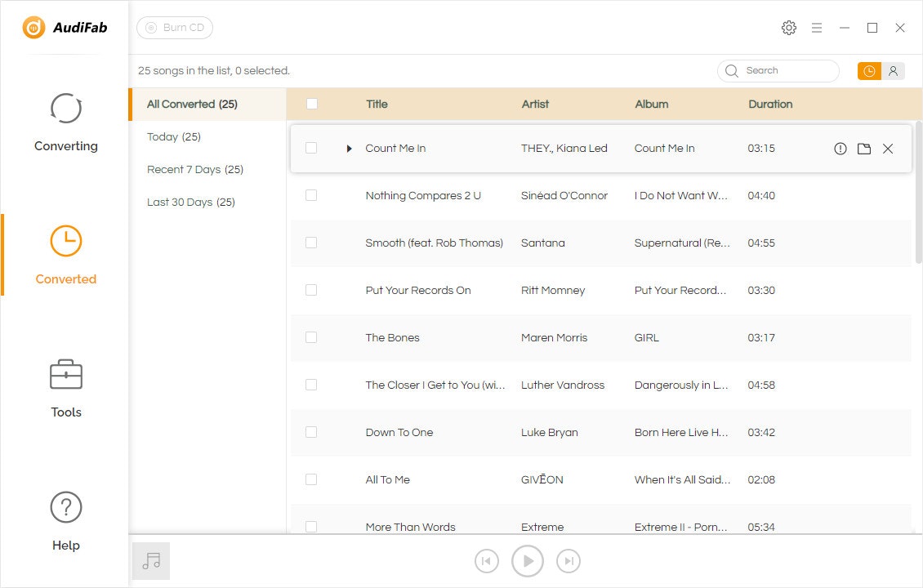Select Today (25) filter
Screen dimensions: 923x588
(174, 136)
